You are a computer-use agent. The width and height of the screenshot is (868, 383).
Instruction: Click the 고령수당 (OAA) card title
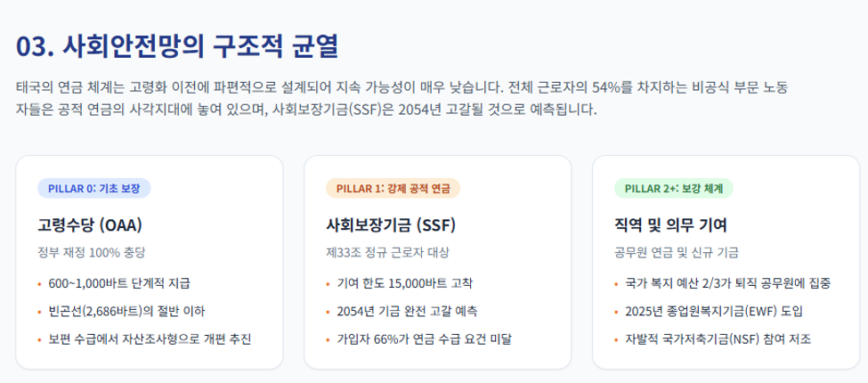tap(90, 224)
